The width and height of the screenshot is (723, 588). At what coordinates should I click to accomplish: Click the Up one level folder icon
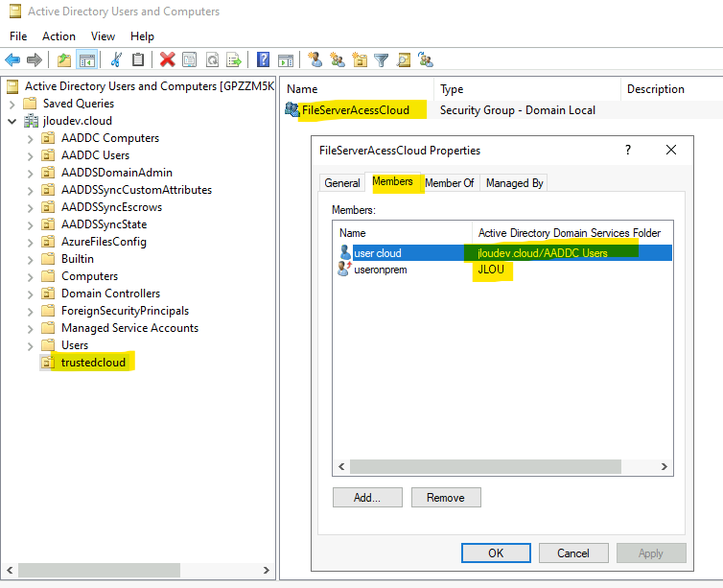coord(64,60)
